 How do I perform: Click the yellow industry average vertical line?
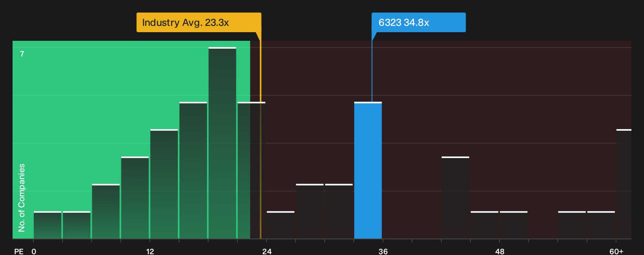260,135
